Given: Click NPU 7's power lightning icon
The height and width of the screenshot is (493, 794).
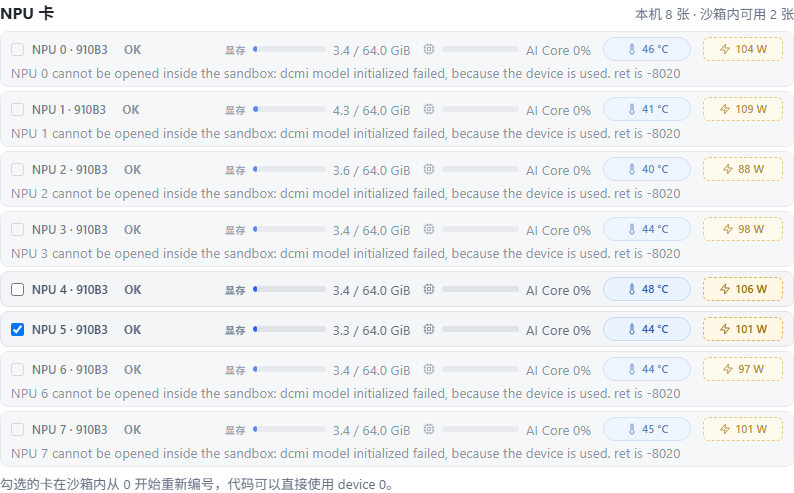Looking at the screenshot, I should pos(725,429).
